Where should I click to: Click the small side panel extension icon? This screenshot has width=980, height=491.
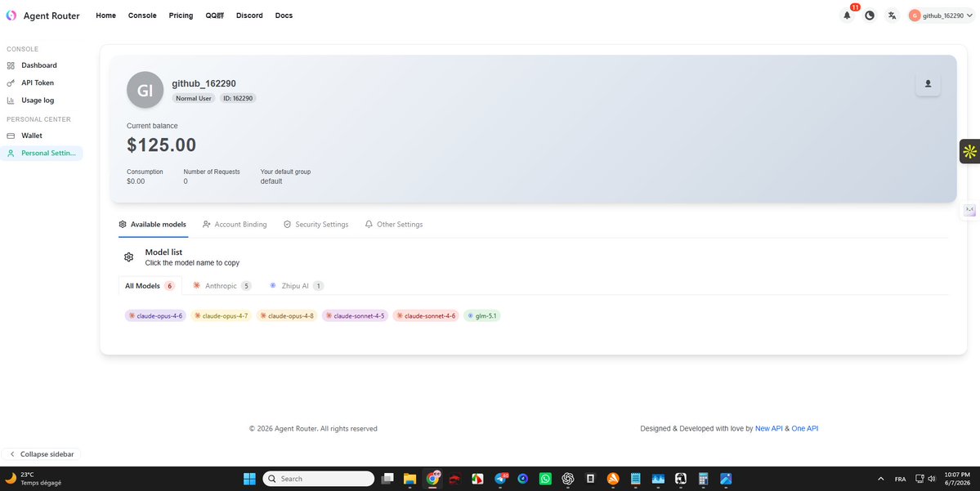tap(969, 211)
